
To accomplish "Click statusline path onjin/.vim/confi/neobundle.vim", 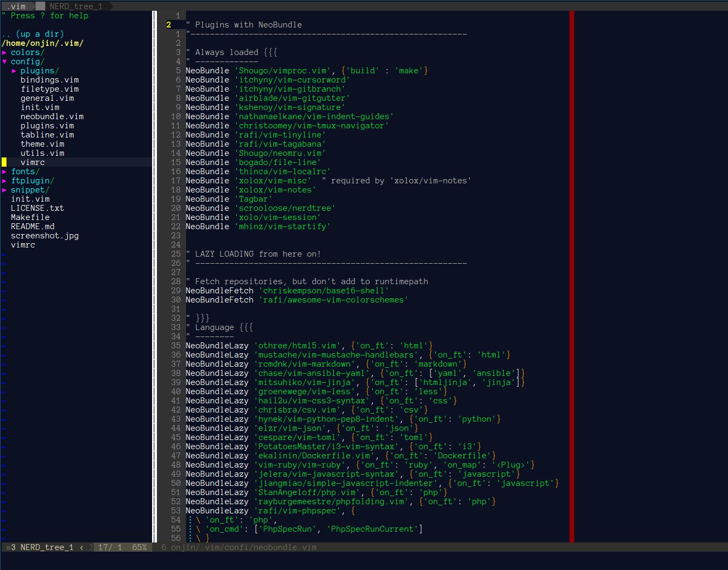I will coord(244,547).
